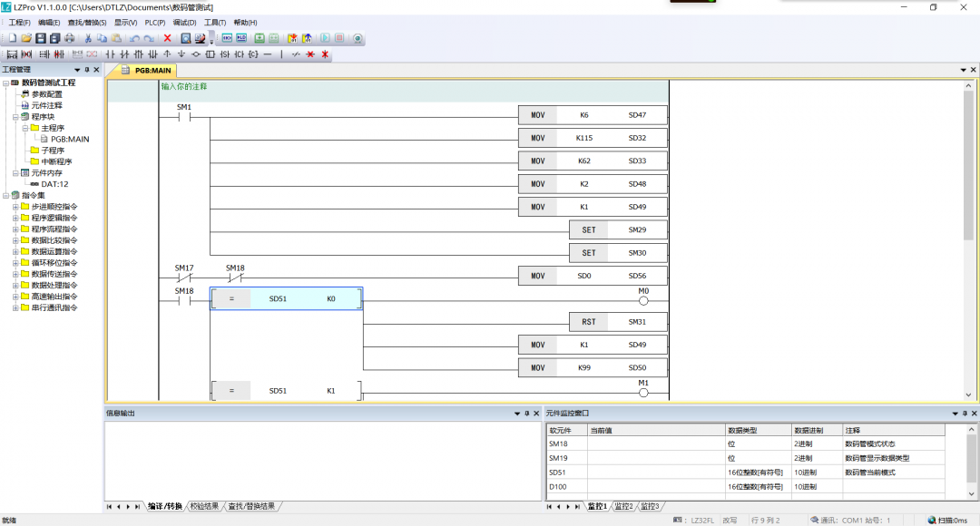Select DAT:12 under 元件内存
The height and width of the screenshot is (526, 980).
[54, 184]
